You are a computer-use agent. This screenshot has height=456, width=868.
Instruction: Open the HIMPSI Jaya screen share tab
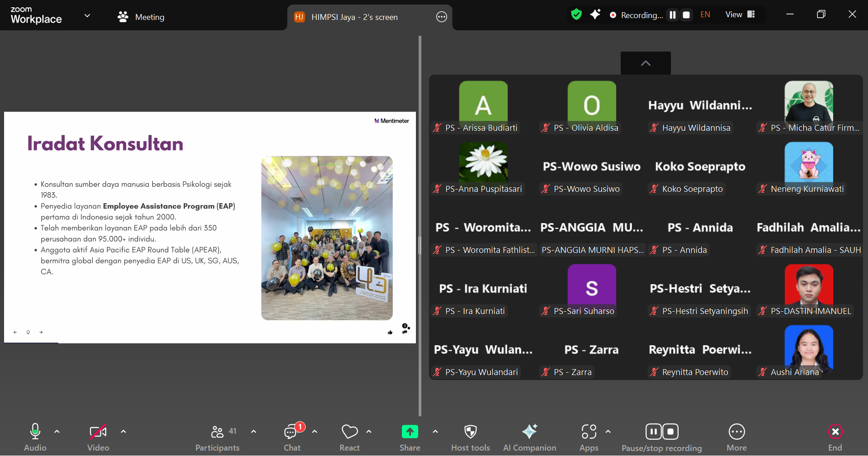pos(354,17)
